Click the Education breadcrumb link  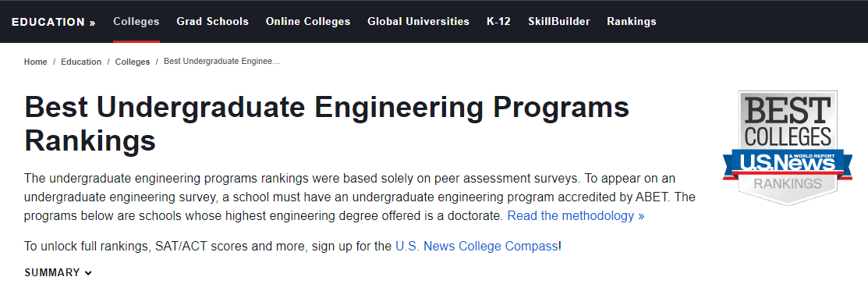(81, 62)
